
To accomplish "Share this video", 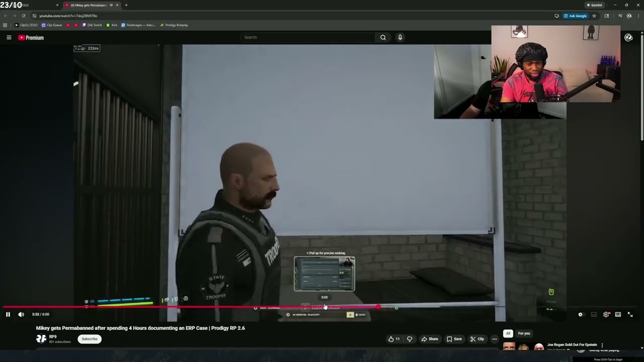I will pyautogui.click(x=430, y=339).
